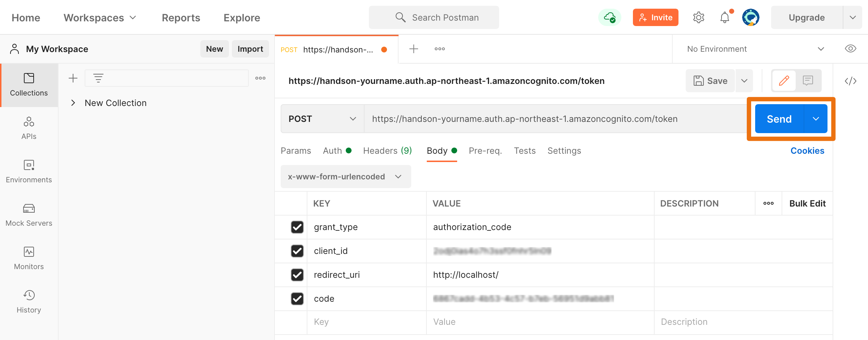
Task: Click the request URL input field
Action: click(x=556, y=119)
